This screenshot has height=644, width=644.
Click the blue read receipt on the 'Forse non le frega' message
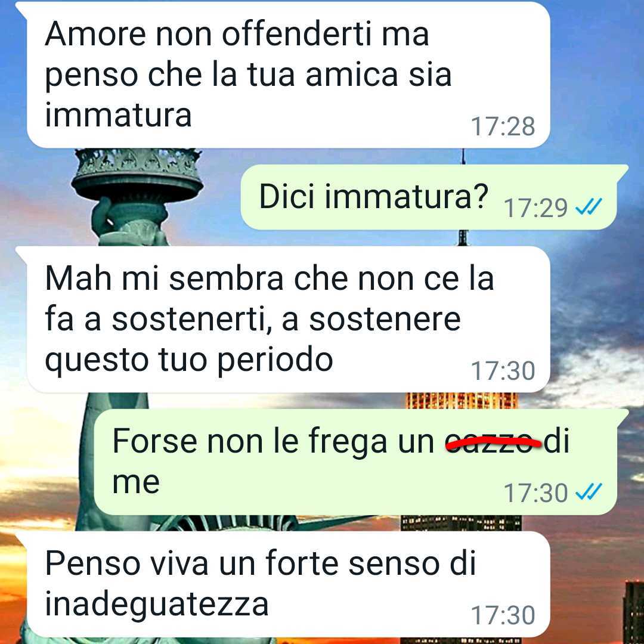589,491
